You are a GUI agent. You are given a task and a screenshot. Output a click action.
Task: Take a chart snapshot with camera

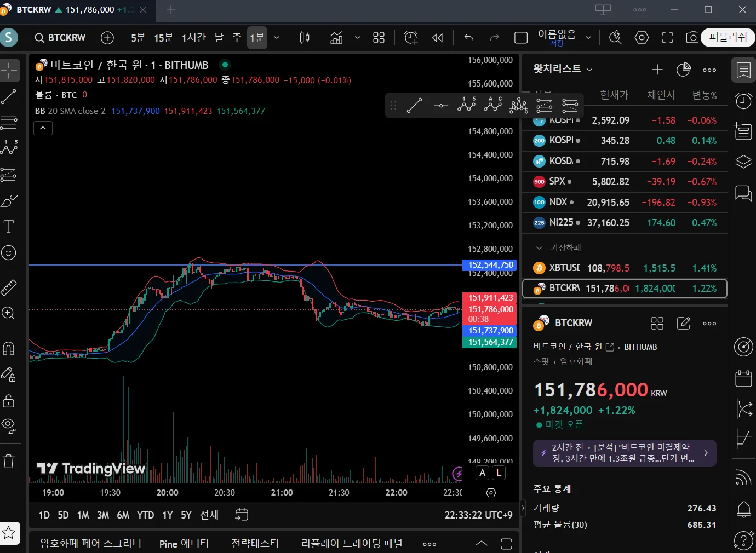coord(692,37)
